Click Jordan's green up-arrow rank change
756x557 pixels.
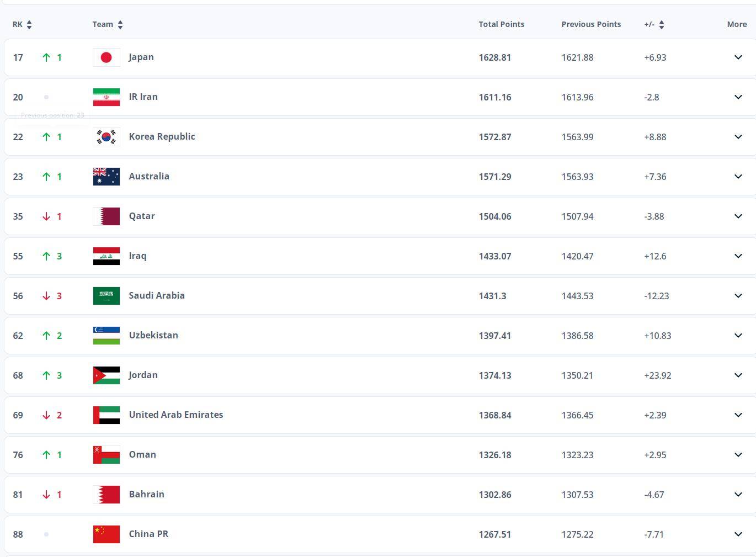click(46, 375)
